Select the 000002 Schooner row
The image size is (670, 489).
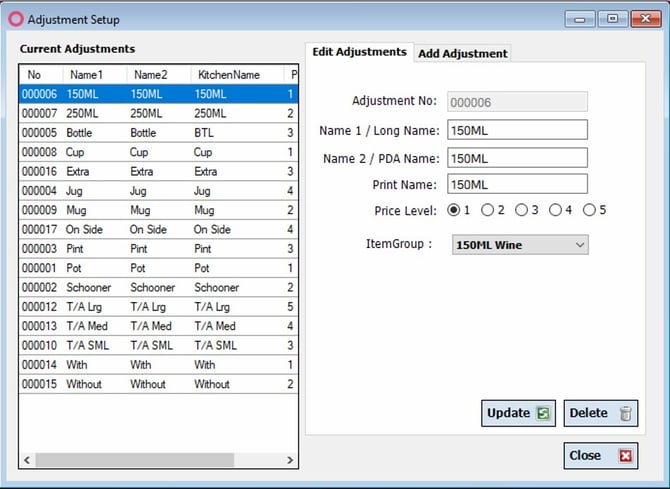point(158,287)
